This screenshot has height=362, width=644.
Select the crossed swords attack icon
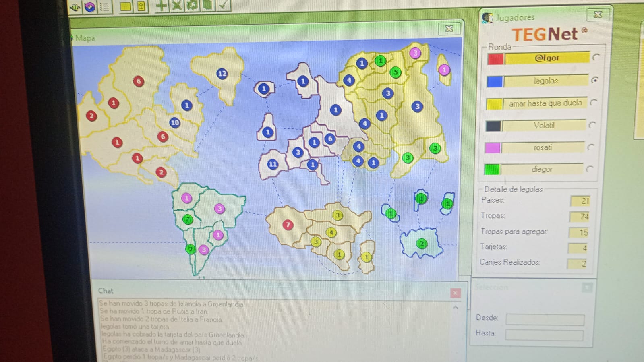pyautogui.click(x=177, y=6)
